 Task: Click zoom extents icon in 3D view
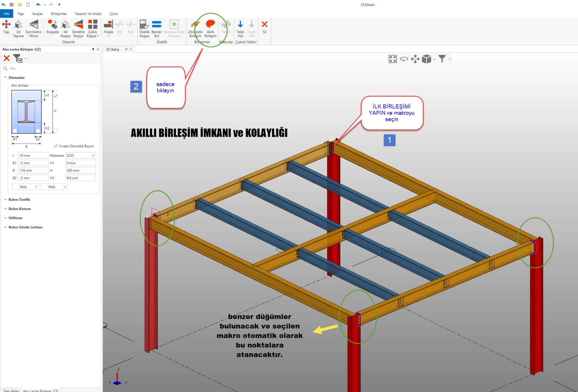coord(392,59)
